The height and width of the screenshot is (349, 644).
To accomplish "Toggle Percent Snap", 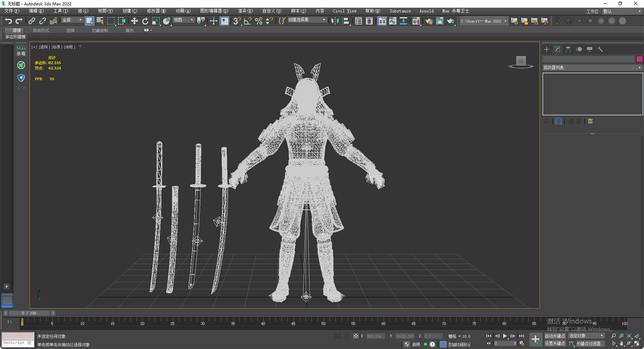I will 258,21.
